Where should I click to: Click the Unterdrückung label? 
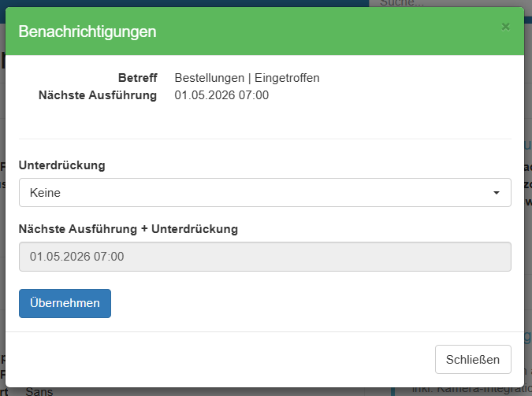click(x=61, y=165)
